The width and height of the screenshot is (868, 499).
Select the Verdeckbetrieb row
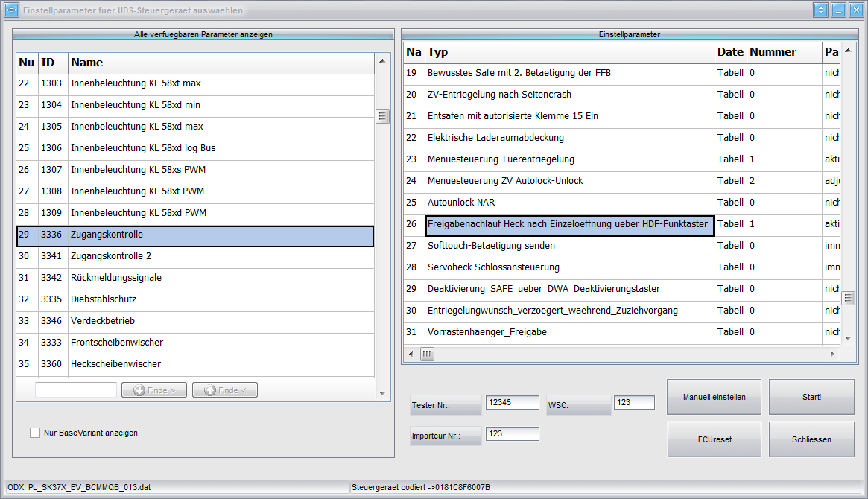pyautogui.click(x=195, y=321)
